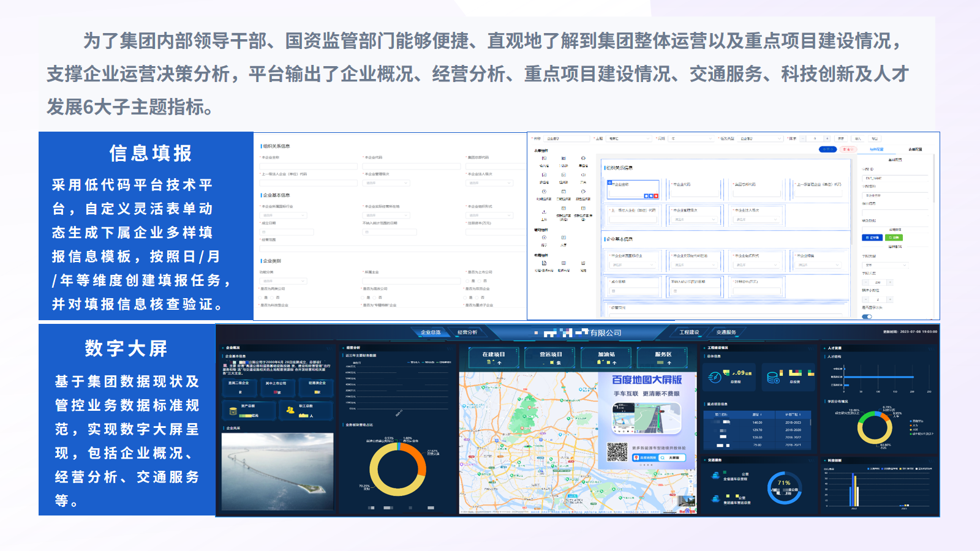Pick the info hint component icon in palette
The width and height of the screenshot is (980, 551).
(544, 238)
